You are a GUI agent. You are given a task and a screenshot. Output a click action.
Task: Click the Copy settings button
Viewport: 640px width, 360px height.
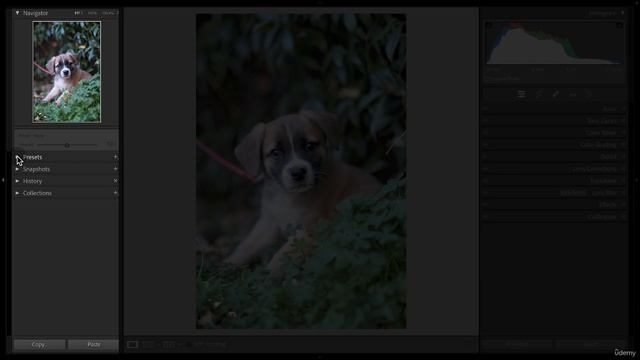[39, 344]
